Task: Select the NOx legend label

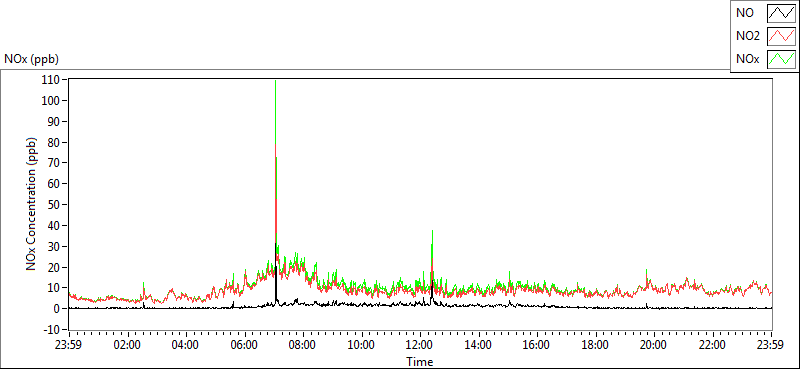Action: (x=747, y=60)
